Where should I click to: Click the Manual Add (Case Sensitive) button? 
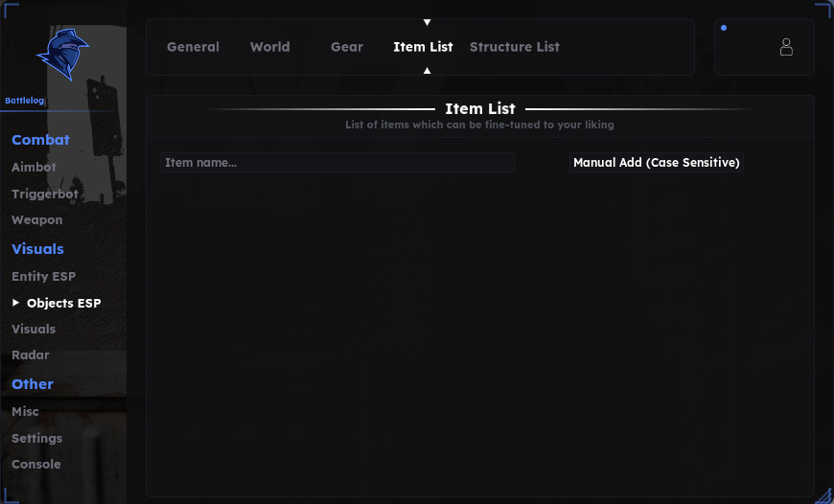(x=657, y=163)
